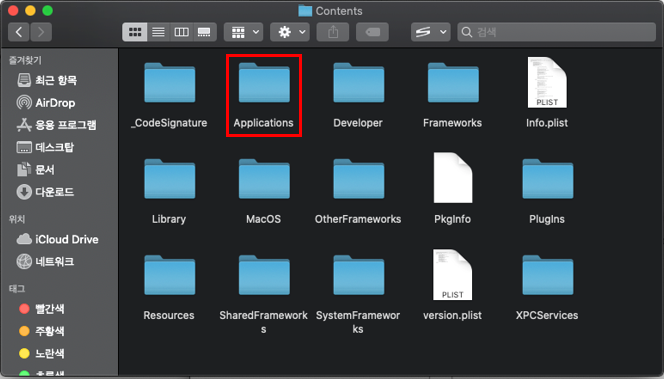Click the green zoom window button
This screenshot has height=379, width=664.
tap(47, 11)
